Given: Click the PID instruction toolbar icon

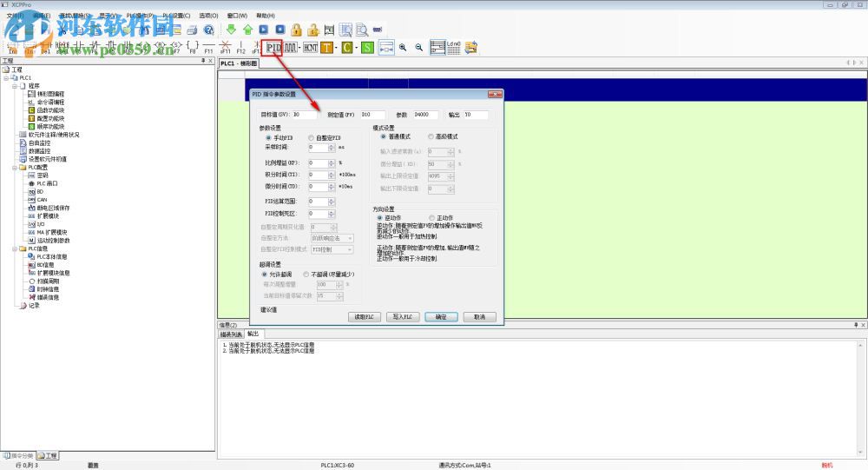Looking at the screenshot, I should (274, 48).
